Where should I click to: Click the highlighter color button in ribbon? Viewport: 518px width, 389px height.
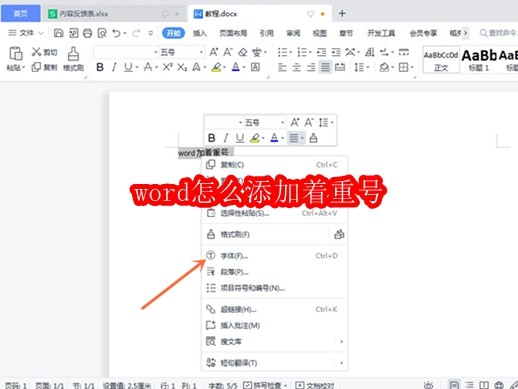tap(216, 67)
